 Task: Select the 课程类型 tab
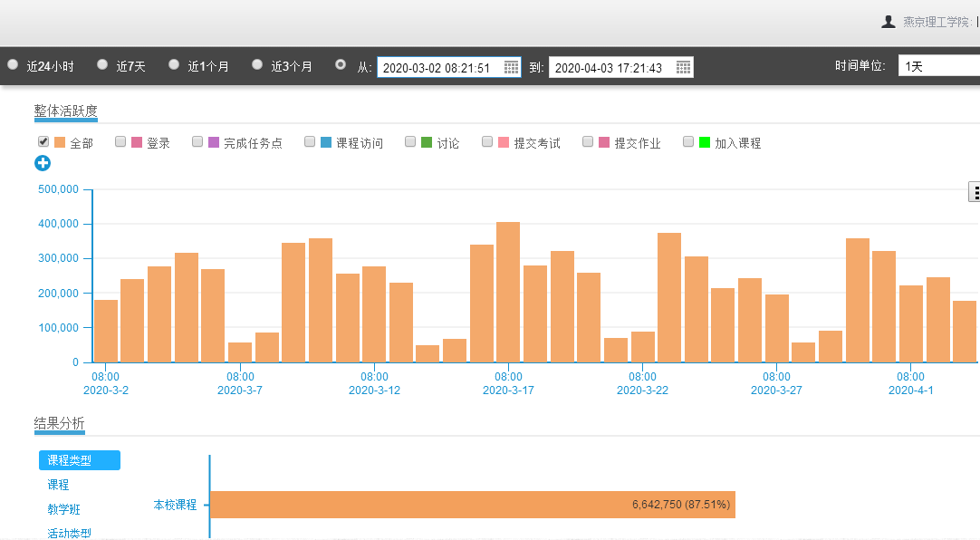coord(79,460)
